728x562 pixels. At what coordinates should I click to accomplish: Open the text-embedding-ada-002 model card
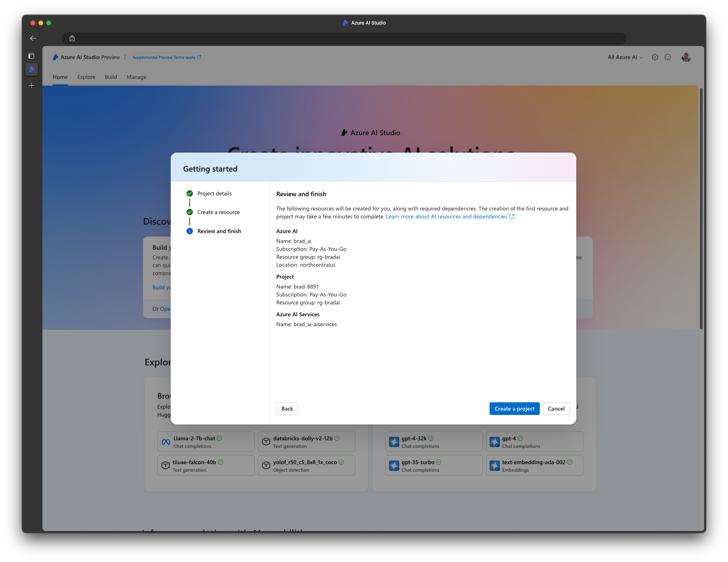[x=535, y=465]
